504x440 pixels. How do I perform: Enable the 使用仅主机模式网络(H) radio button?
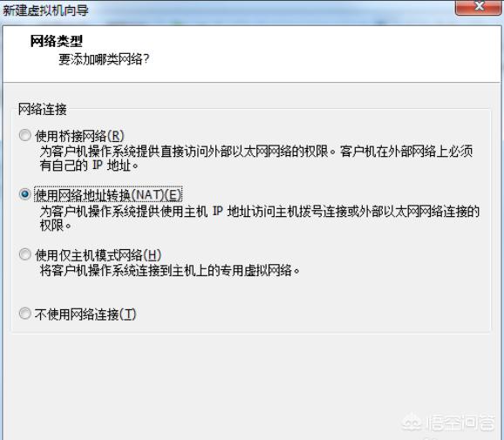click(x=24, y=254)
